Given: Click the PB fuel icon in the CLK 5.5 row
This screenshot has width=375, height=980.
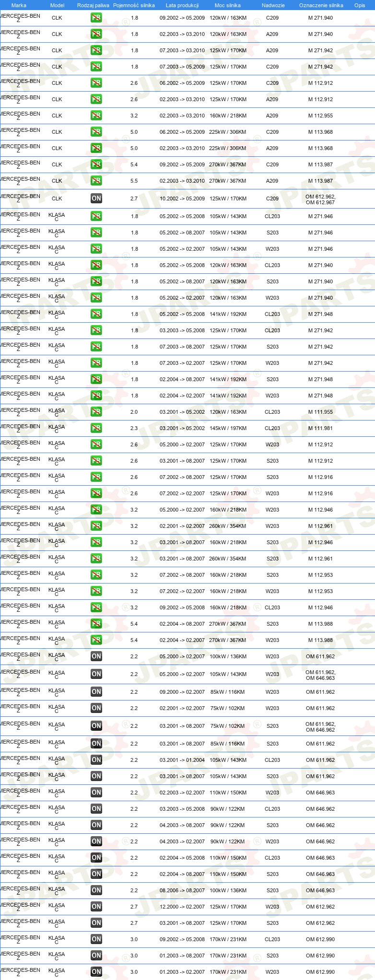Looking at the screenshot, I should point(96,181).
